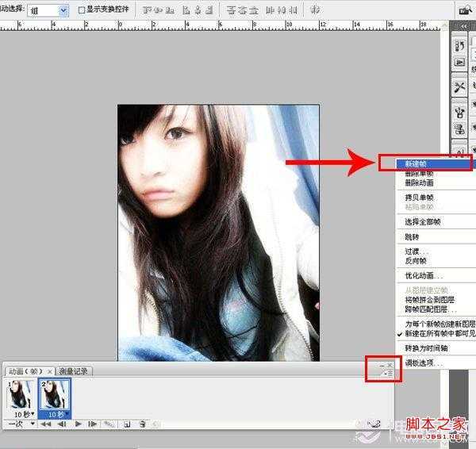This screenshot has width=476, height=449.
Task: Open frame 2 delay 10秒 dropdown
Action: tap(58, 415)
